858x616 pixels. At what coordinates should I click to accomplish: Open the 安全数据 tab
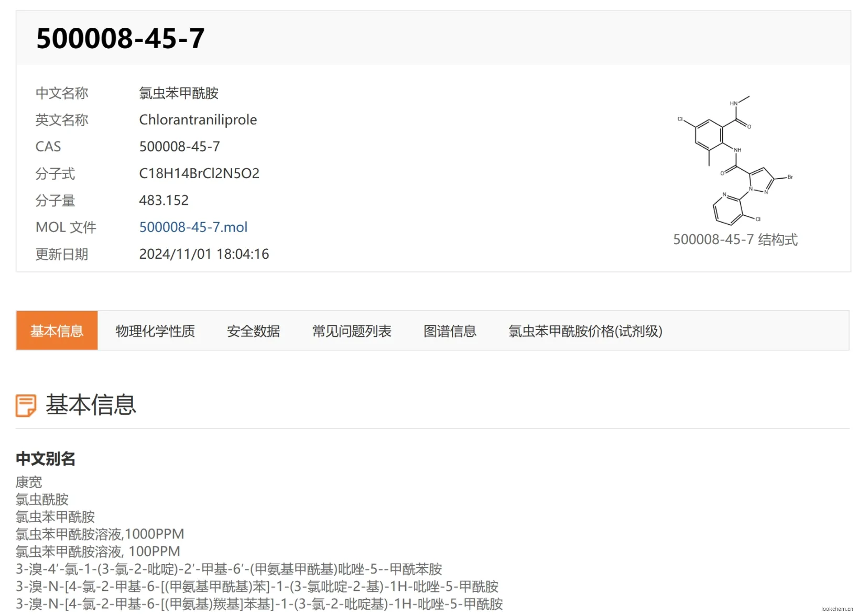coord(253,331)
